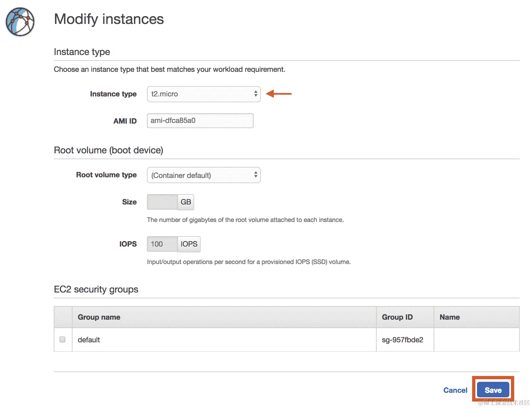Click the Name column header

click(449, 317)
